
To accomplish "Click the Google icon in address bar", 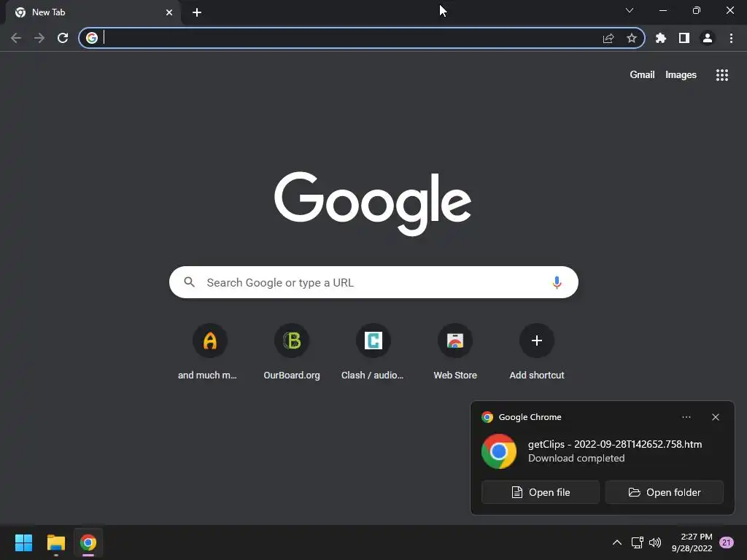I will pyautogui.click(x=92, y=38).
